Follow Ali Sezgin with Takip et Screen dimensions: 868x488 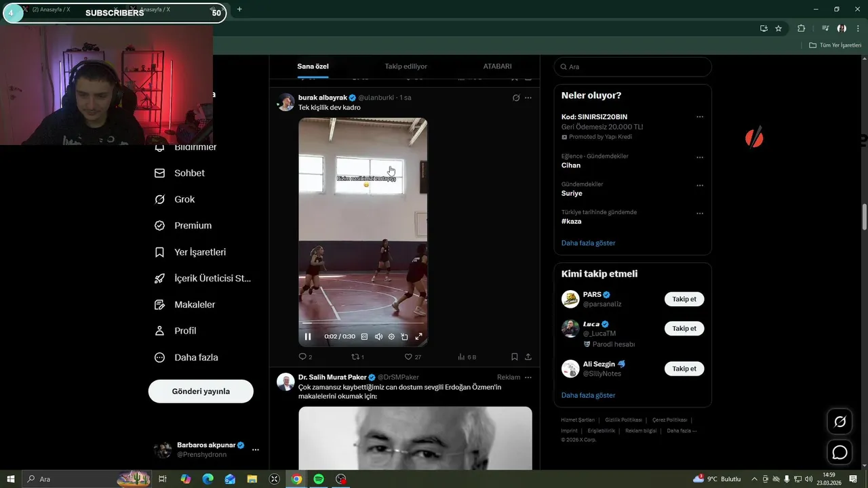684,369
